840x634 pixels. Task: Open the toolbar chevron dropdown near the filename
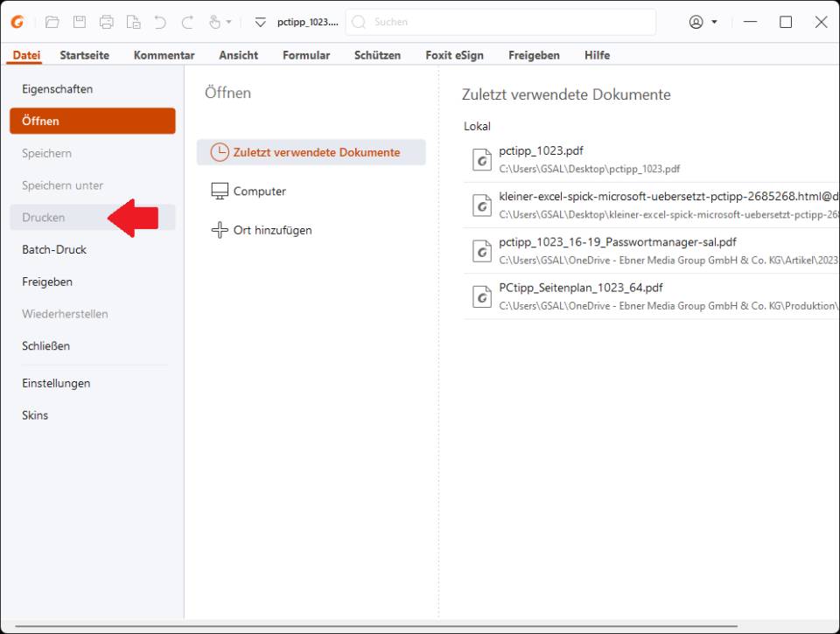(x=260, y=24)
